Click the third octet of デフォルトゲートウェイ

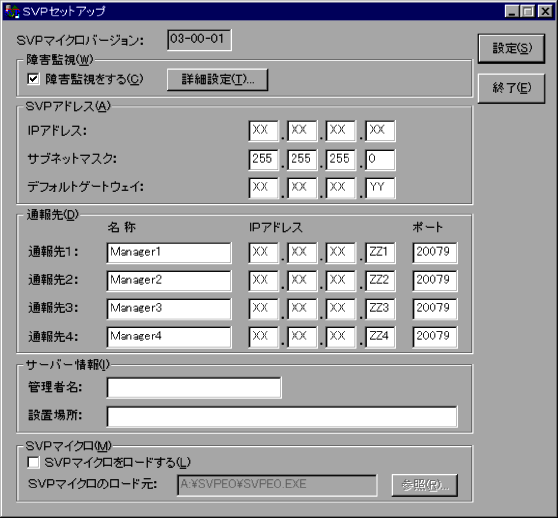[x=341, y=188]
